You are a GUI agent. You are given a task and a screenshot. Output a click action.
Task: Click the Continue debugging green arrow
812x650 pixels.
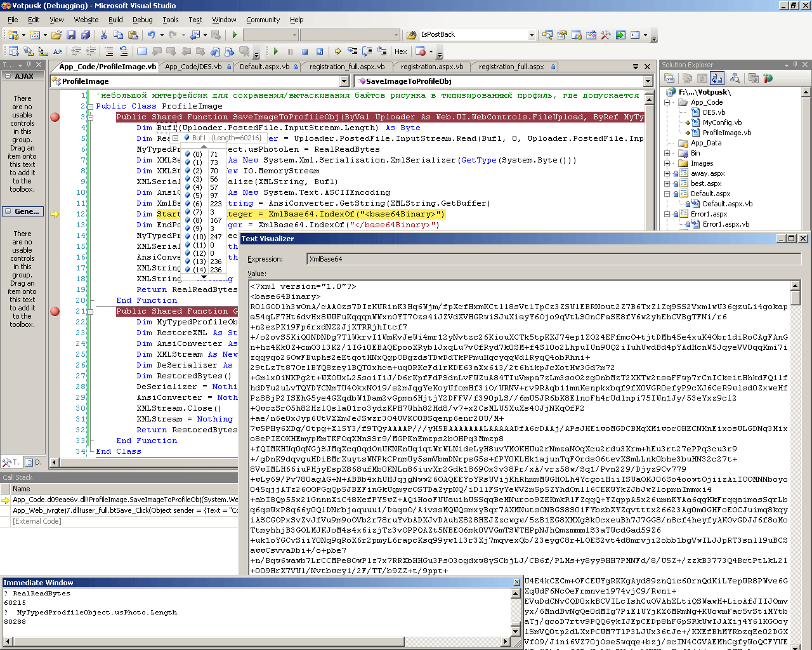click(275, 51)
